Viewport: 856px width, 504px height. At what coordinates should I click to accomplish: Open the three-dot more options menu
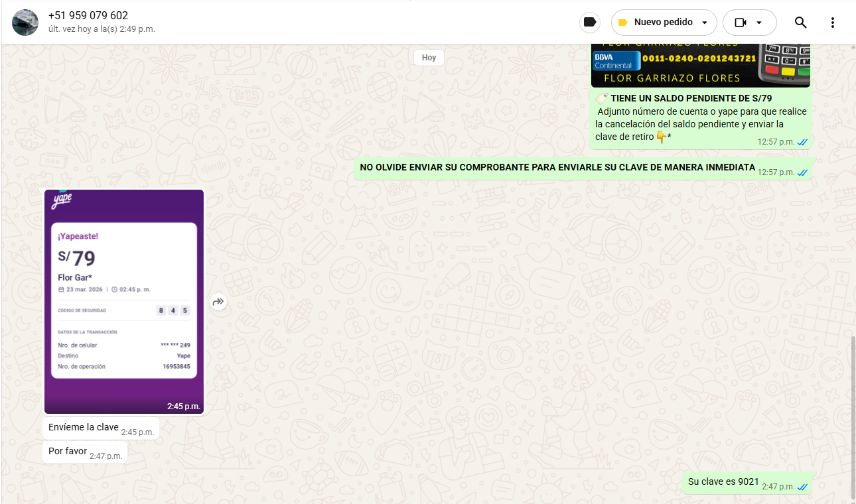point(833,23)
